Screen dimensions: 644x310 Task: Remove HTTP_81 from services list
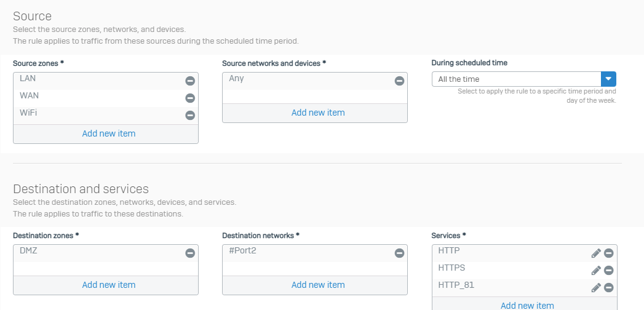tap(609, 288)
